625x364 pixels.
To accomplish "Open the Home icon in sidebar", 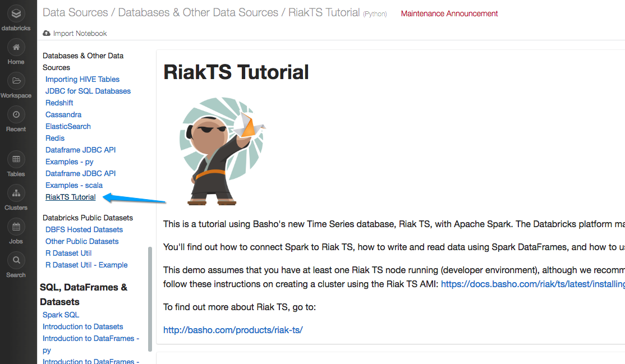I will click(16, 48).
